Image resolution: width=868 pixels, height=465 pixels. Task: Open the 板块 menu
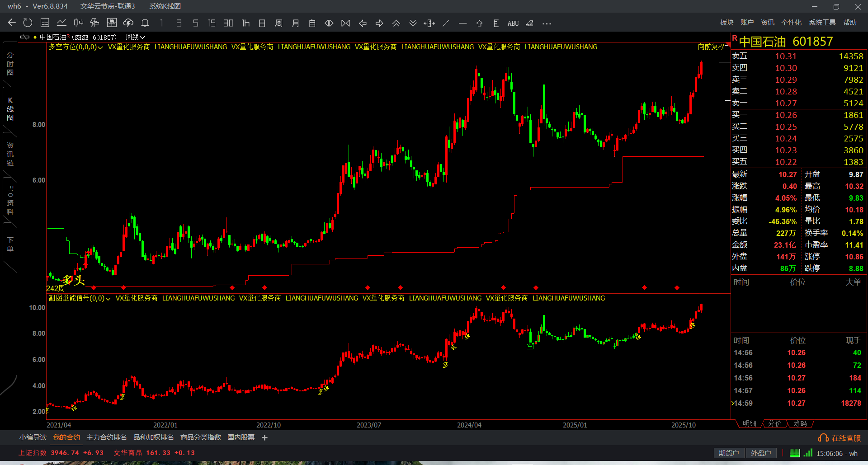pyautogui.click(x=727, y=23)
